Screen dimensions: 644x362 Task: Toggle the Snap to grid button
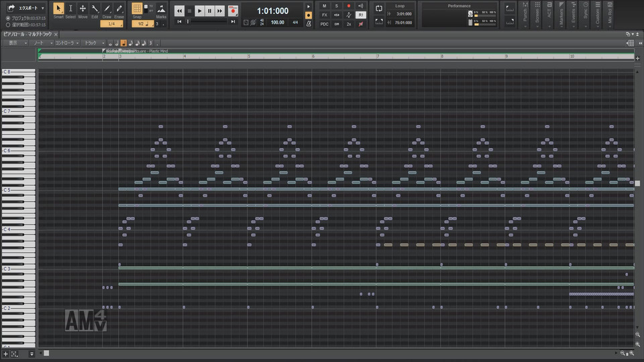click(x=137, y=9)
